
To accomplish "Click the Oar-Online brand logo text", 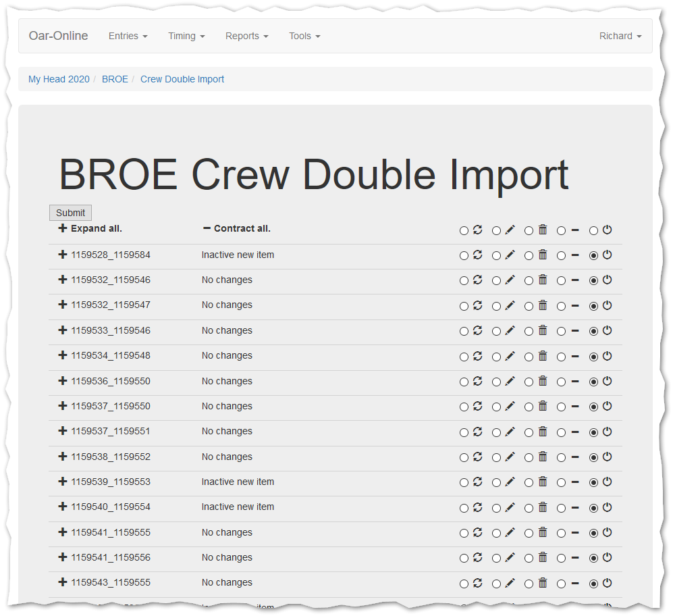I will (x=58, y=36).
